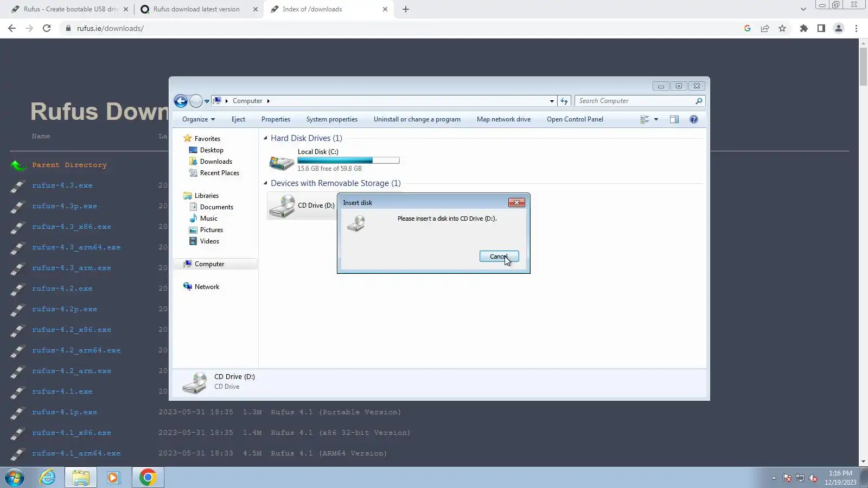Expand the Explorer address bar history dropdown

(552, 101)
